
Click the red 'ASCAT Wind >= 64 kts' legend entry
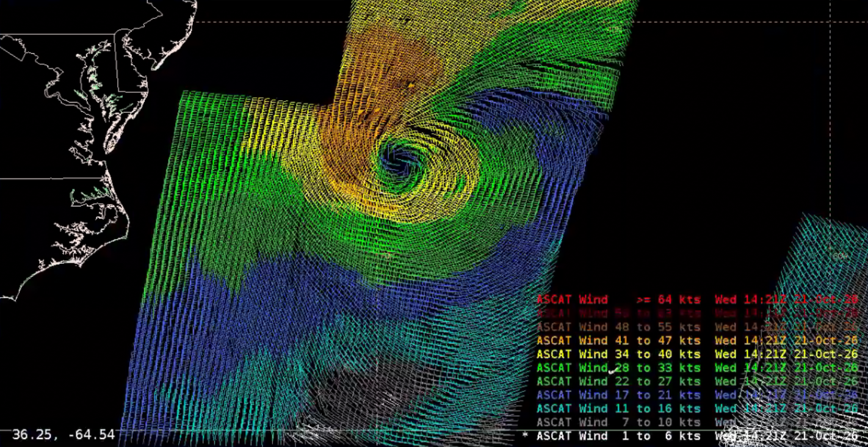click(697, 300)
